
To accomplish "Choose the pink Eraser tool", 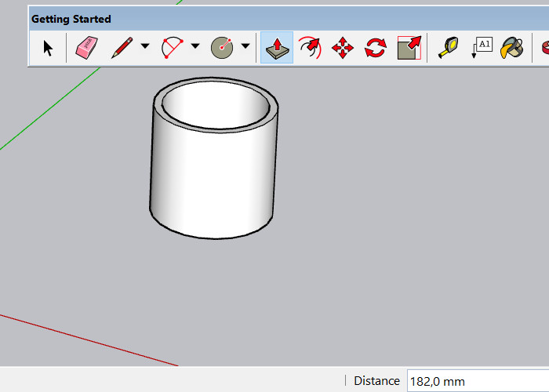I will click(85, 48).
